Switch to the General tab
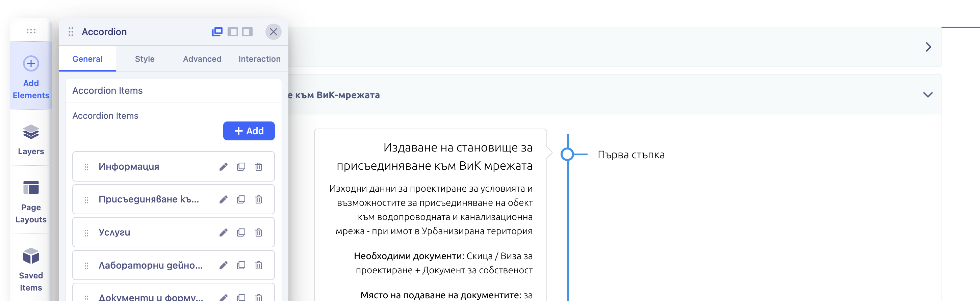980x301 pixels. [87, 59]
